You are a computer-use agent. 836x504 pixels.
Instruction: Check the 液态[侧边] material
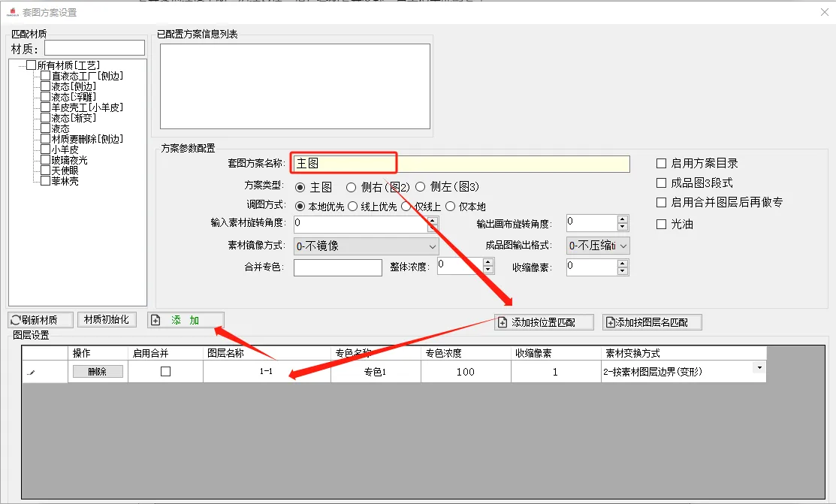(46, 86)
